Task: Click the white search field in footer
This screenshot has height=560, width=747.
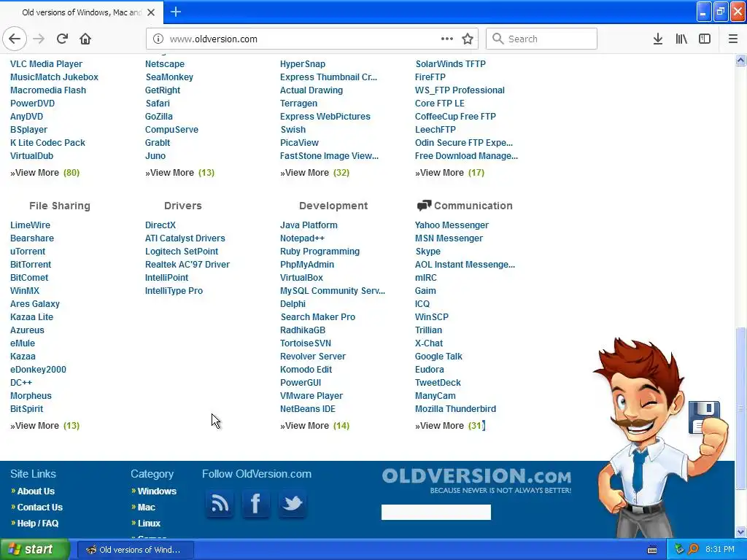Action: [436, 512]
